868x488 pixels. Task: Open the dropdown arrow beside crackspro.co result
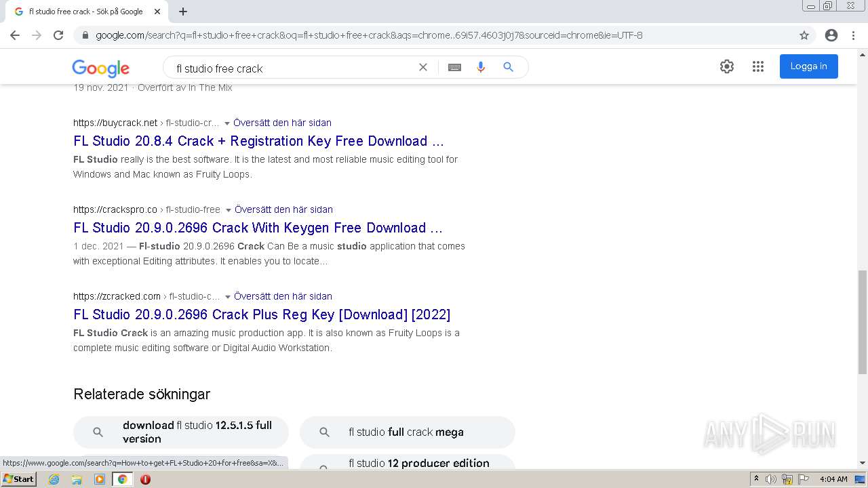[x=229, y=210]
